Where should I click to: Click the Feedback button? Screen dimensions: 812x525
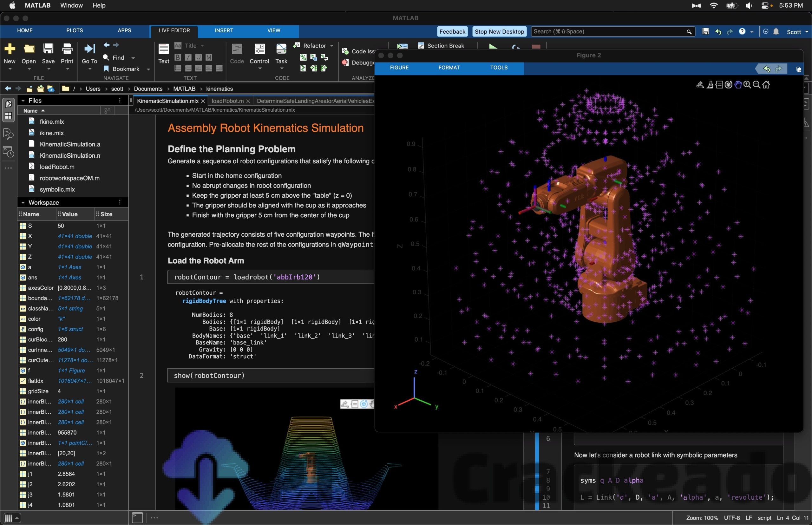452,31
